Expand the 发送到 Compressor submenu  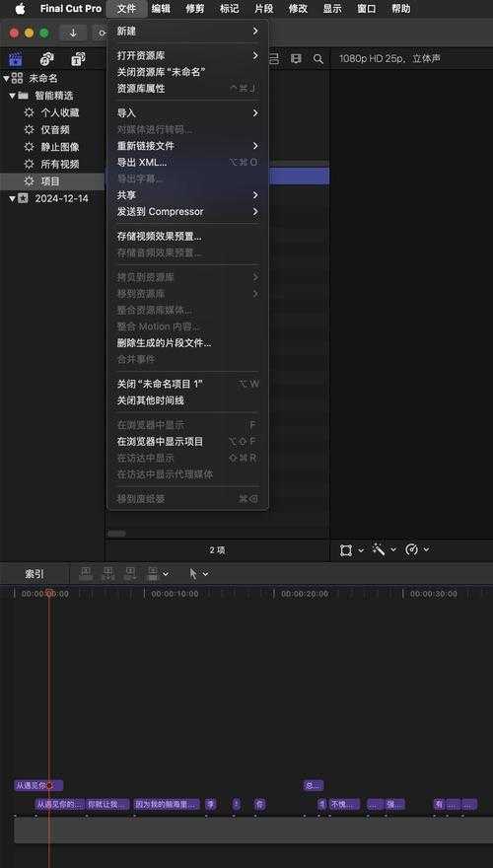(x=187, y=211)
